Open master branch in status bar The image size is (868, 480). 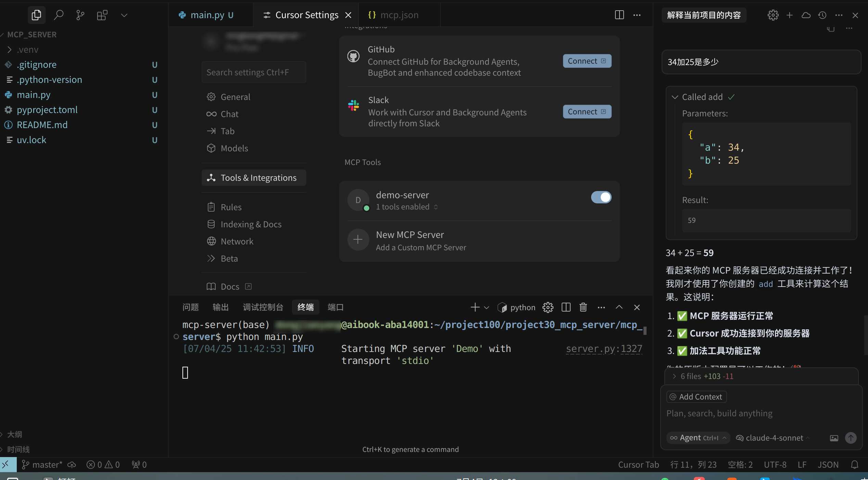[x=42, y=465]
